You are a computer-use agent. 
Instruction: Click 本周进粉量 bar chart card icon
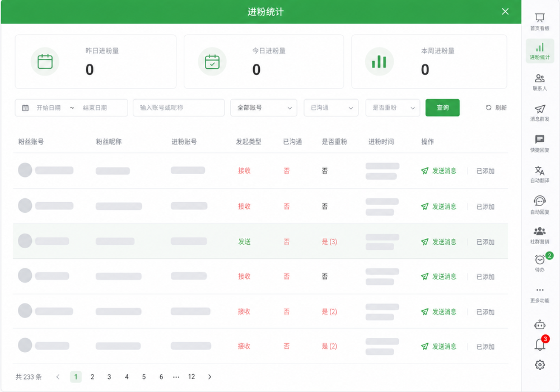pyautogui.click(x=379, y=62)
